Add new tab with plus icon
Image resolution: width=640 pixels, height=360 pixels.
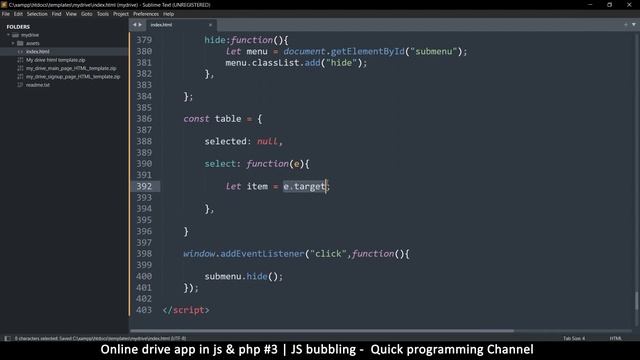626,25
